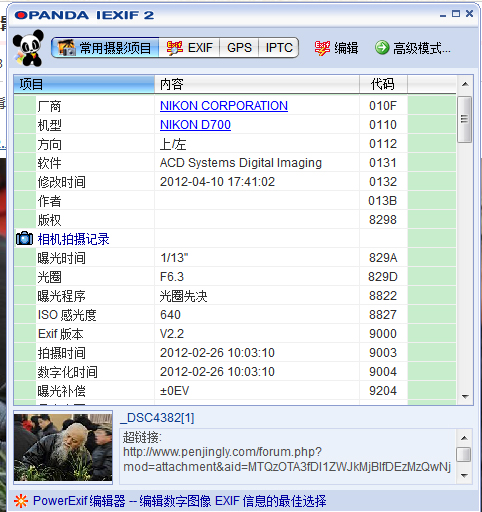Maximize the Opanda IExif window
Image resolution: width=482 pixels, height=512 pixels.
[456, 14]
